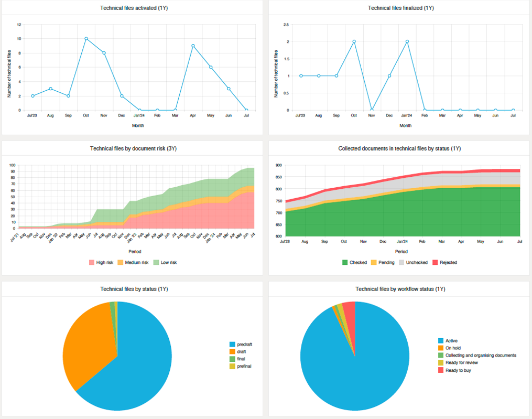Click the On hold legend item
This screenshot has height=419, width=532.
453,348
